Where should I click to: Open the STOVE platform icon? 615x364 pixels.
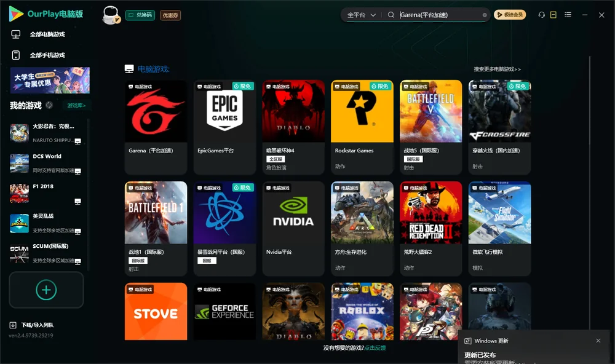pyautogui.click(x=156, y=312)
